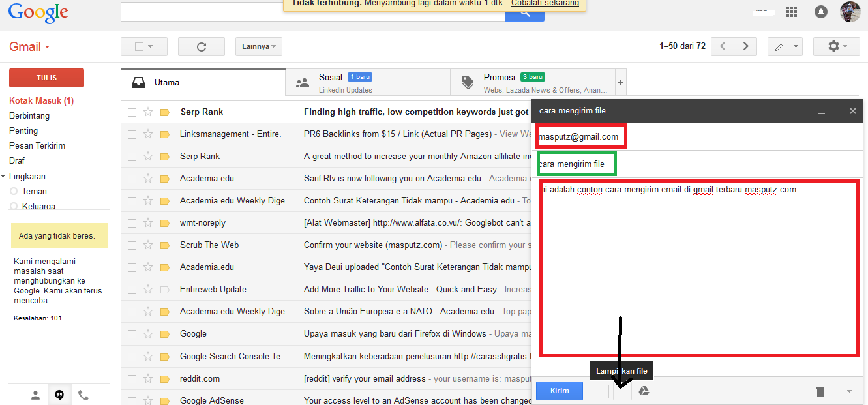This screenshot has width=868, height=405.
Task: Star the reddit.com message
Action: point(148,378)
